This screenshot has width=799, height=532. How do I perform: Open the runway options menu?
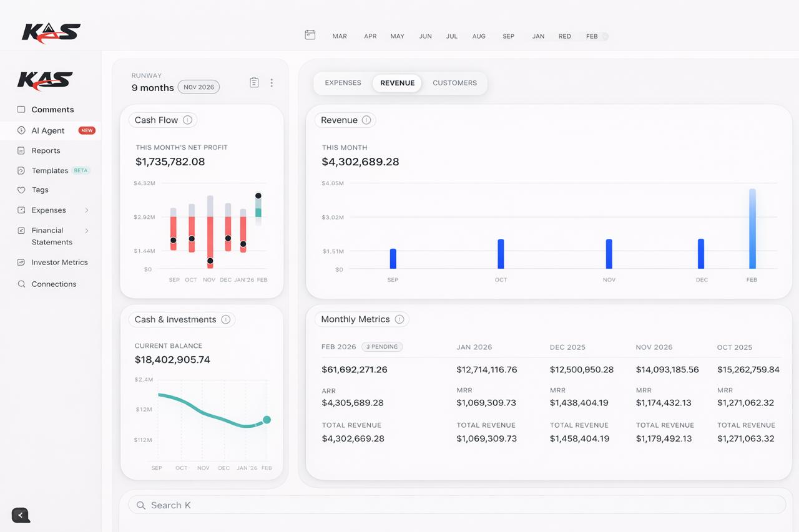(272, 82)
